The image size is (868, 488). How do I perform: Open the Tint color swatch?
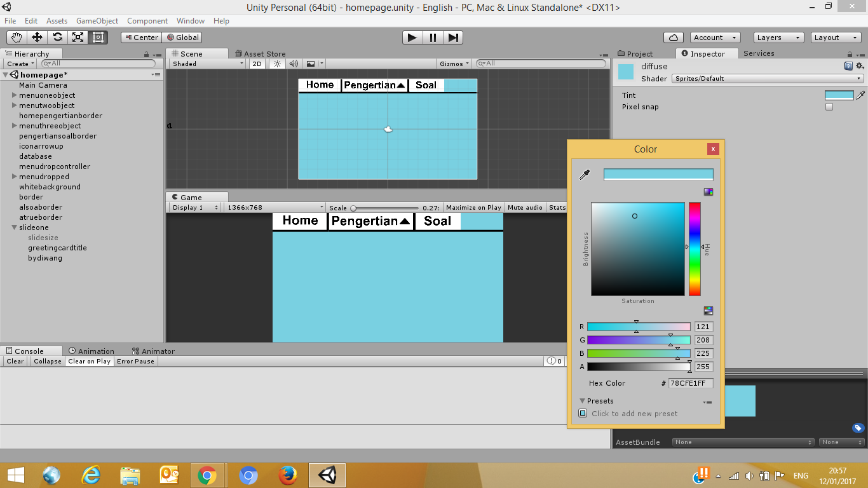pyautogui.click(x=839, y=95)
